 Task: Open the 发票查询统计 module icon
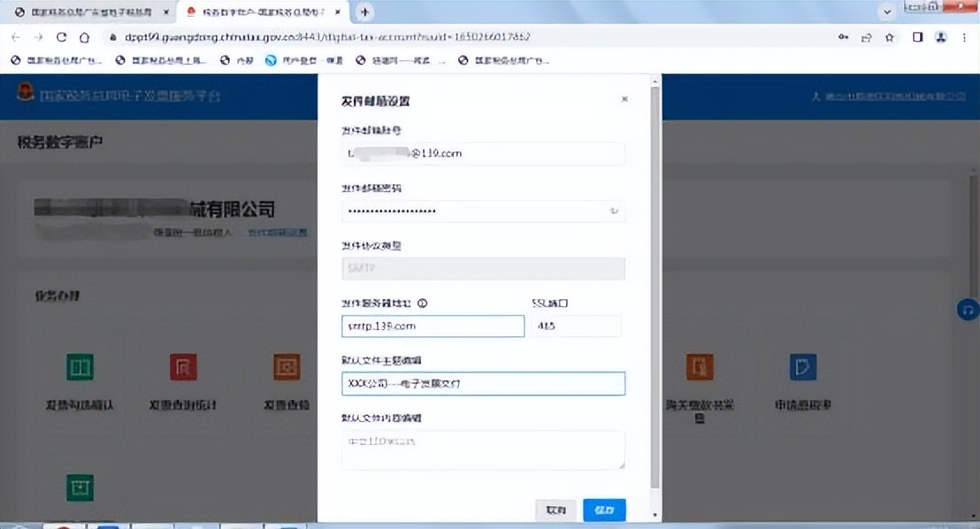(182, 366)
